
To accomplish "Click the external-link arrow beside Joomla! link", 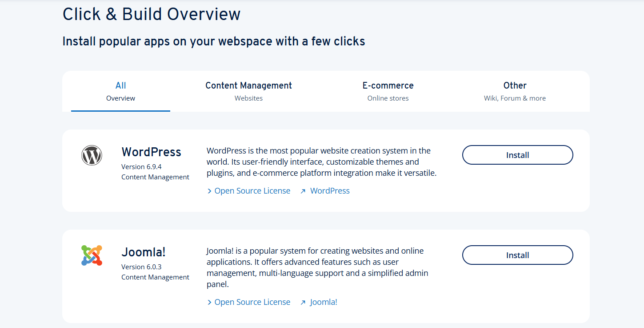I will [303, 302].
